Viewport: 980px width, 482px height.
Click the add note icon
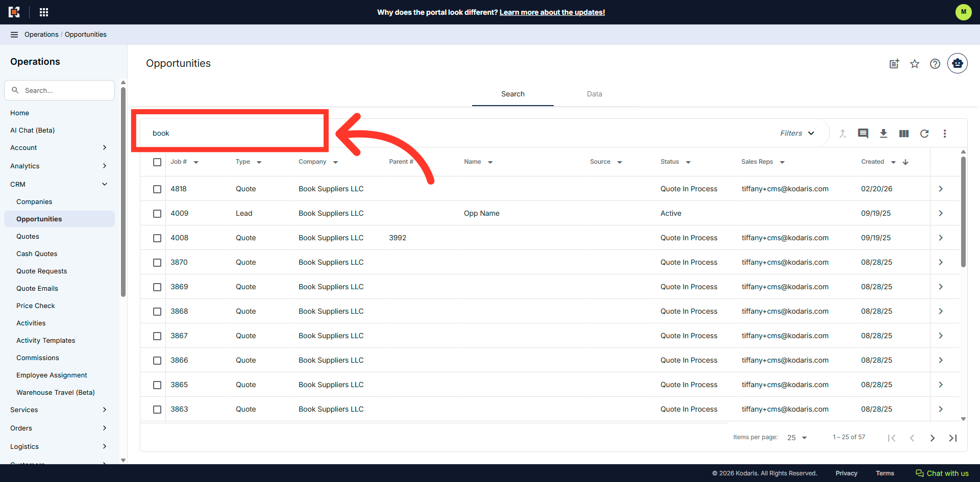(x=894, y=64)
